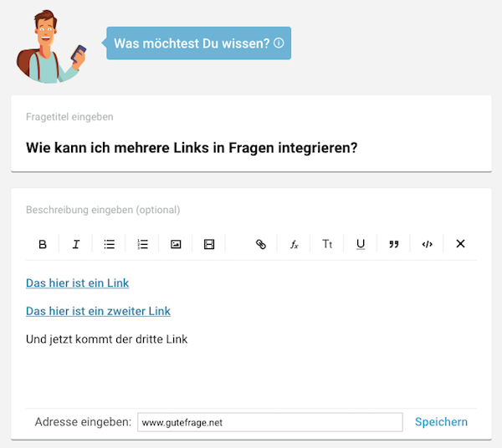
Task: Click the text 'Und jetzt kommt der dritte Link'
Action: [106, 339]
